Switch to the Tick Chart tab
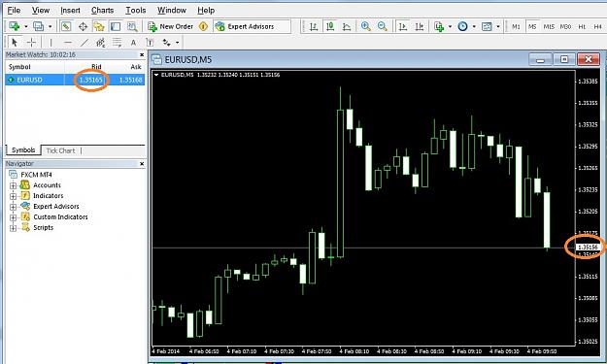This screenshot has height=364, width=607. click(x=61, y=150)
